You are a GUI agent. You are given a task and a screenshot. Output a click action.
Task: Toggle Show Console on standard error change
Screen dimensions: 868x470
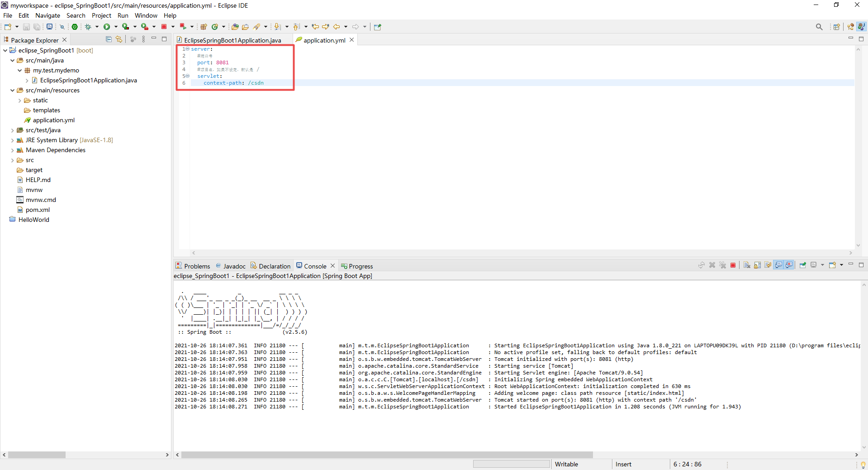pyautogui.click(x=789, y=265)
